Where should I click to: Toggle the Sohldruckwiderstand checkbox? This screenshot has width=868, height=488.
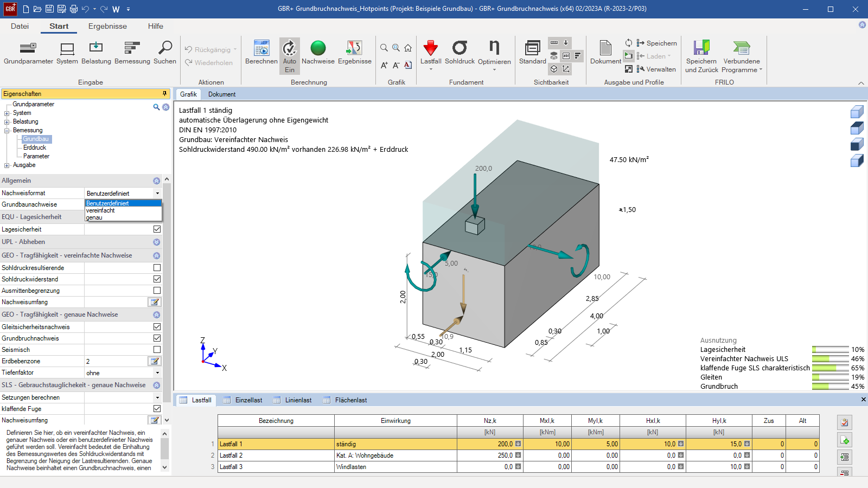[157, 279]
